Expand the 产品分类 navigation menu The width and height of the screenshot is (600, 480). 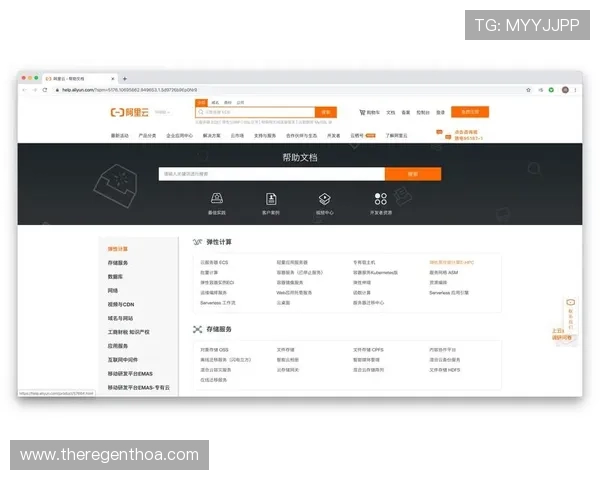(147, 135)
